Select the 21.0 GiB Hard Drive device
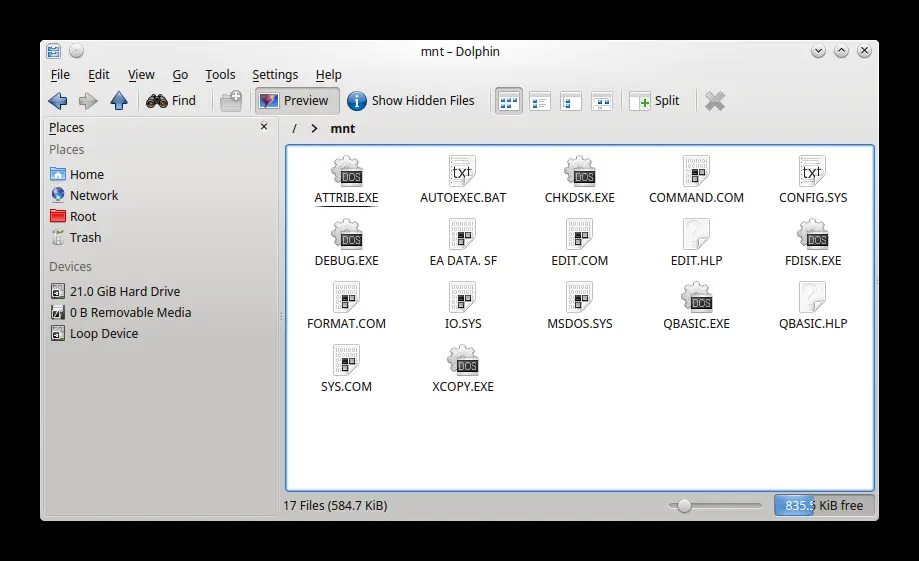919x561 pixels. click(x=115, y=291)
